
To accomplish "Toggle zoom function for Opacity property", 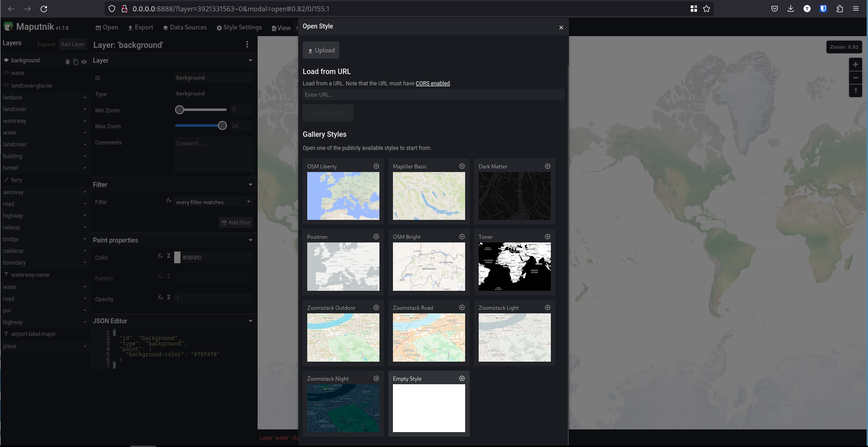I will 160,298.
